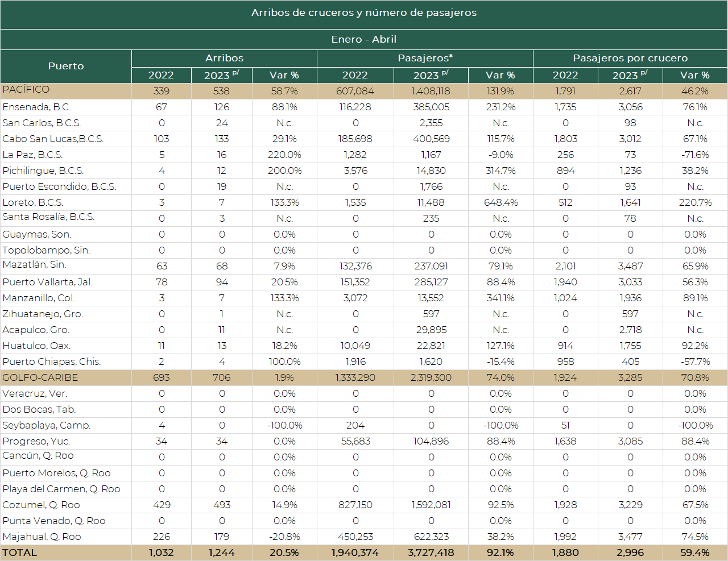
Task: Click the 'Zihuatanejo, Gro.' row label
Action: pyautogui.click(x=43, y=314)
